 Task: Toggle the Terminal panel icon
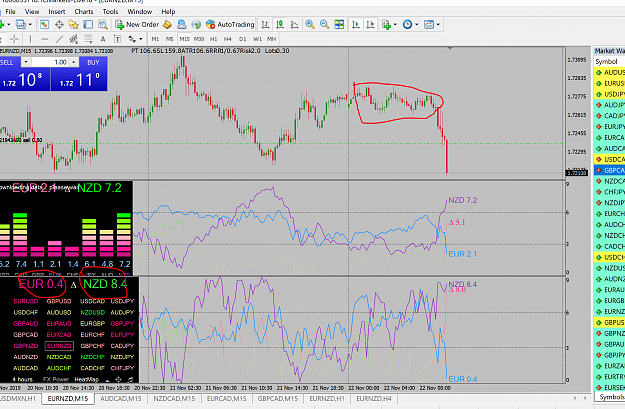click(x=88, y=25)
